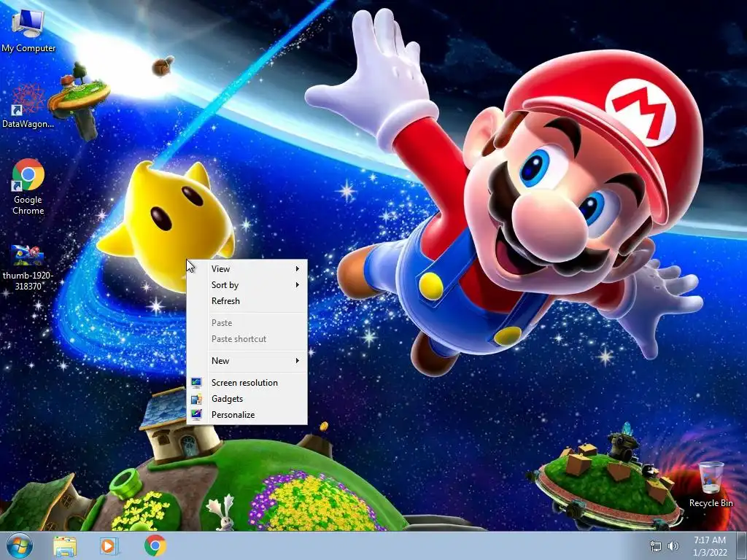The height and width of the screenshot is (560, 747).
Task: Select the DataWagon shortcut icon
Action: click(x=28, y=106)
